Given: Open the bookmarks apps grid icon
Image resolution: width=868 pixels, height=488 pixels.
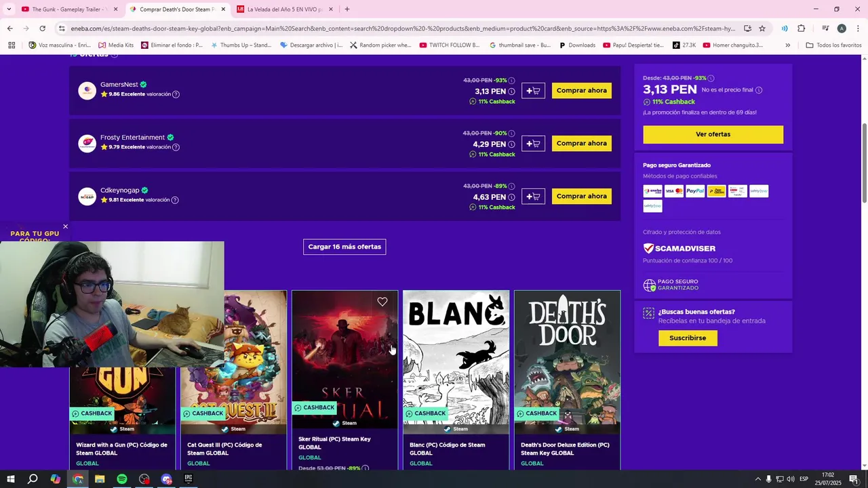Looking at the screenshot, I should 12,45.
